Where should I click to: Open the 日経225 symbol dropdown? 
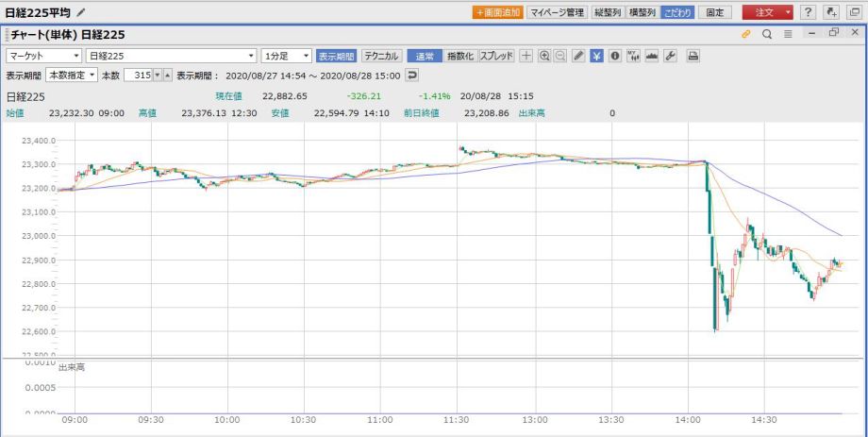[171, 56]
